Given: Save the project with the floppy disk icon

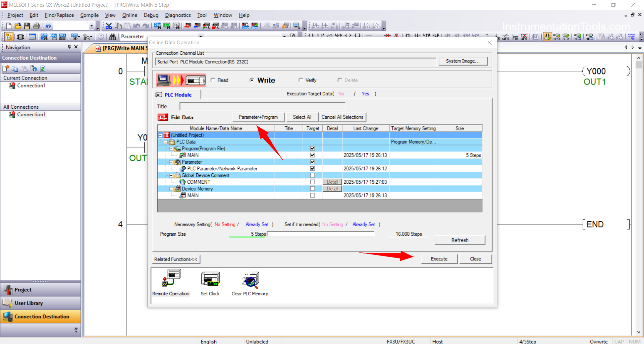Looking at the screenshot, I should click(x=27, y=26).
